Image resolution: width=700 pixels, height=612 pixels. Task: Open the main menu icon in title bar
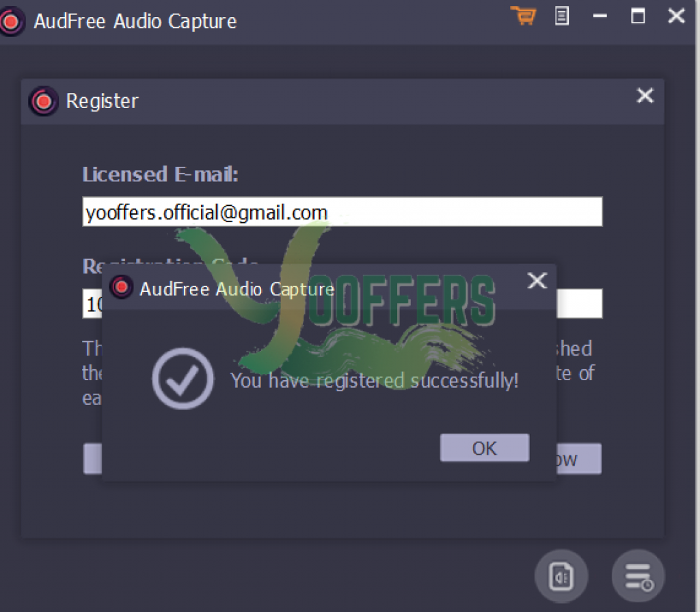(562, 16)
